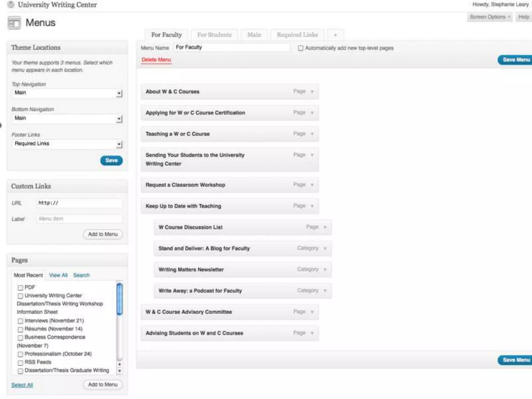The width and height of the screenshot is (532, 399).
Task: Click the plus tab to add menu
Action: (335, 35)
